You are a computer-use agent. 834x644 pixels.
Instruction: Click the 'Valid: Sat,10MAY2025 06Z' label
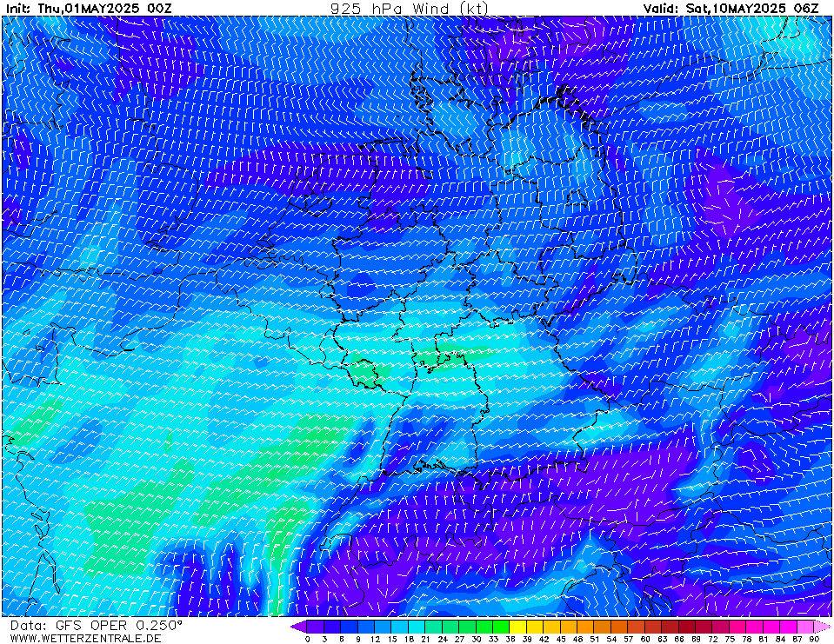pyautogui.click(x=731, y=8)
